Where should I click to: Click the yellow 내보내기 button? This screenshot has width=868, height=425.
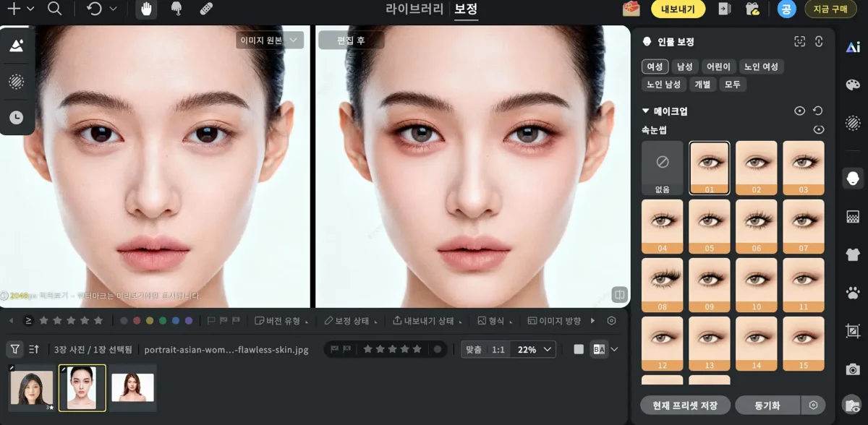678,9
